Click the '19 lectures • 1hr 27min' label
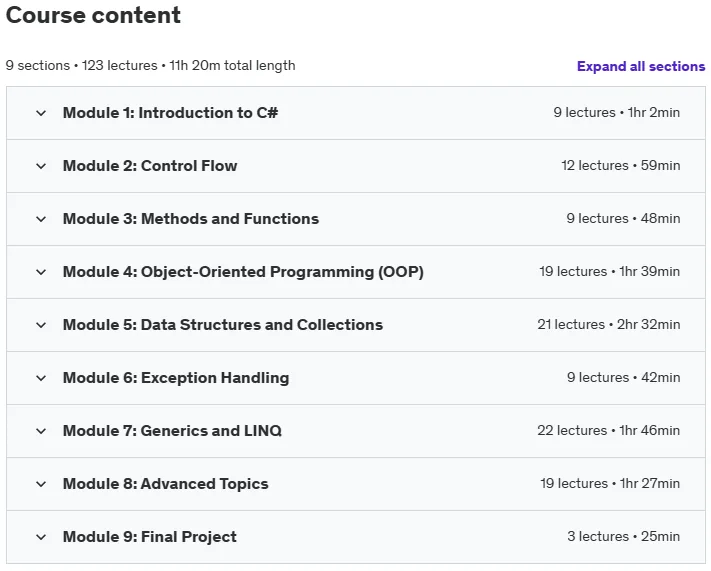 (610, 483)
